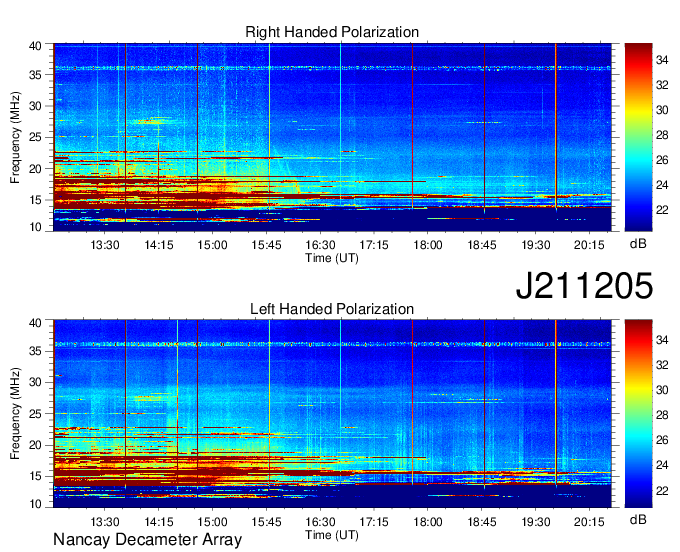Click 20 frequency tick on Left Handed plot
Viewport: 680px width, 552px height.
click(35, 445)
